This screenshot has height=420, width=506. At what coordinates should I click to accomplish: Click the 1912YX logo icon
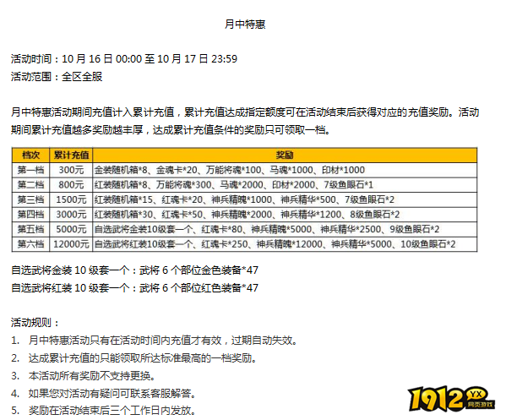click(x=451, y=398)
